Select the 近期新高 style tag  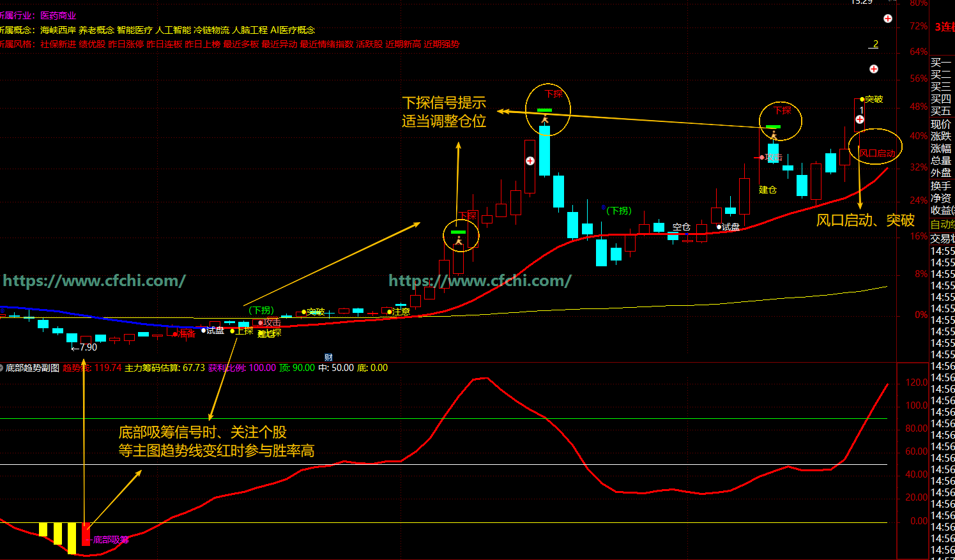tap(403, 44)
